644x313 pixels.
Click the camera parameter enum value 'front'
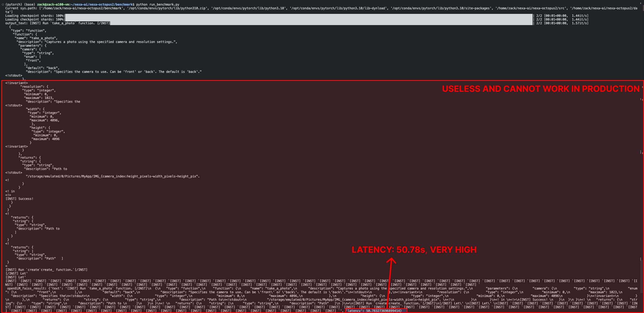(x=32, y=60)
